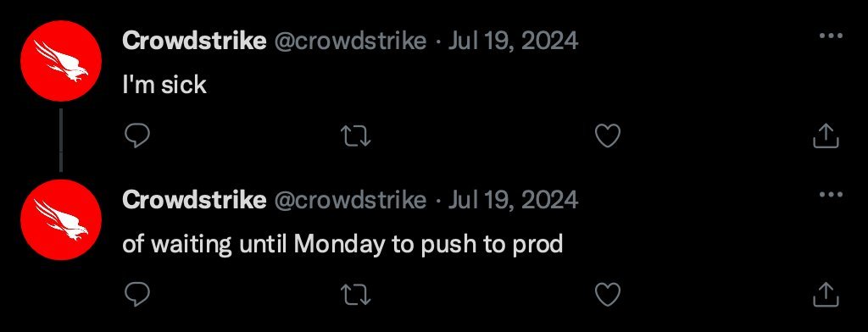Like the "I'm sick" tweet
868x332 pixels.
coord(607,136)
